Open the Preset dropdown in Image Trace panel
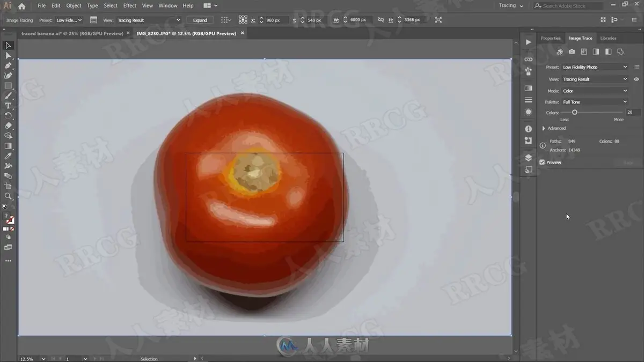This screenshot has width=644, height=362. click(x=595, y=67)
